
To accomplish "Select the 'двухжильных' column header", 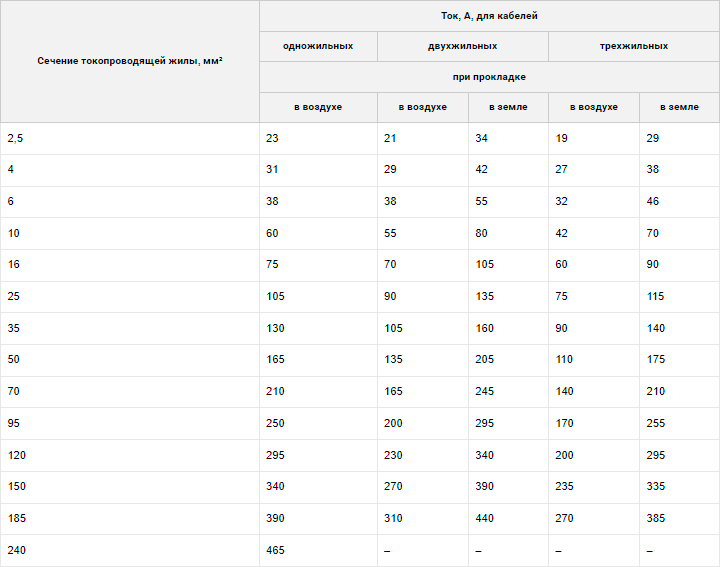I will (462, 46).
